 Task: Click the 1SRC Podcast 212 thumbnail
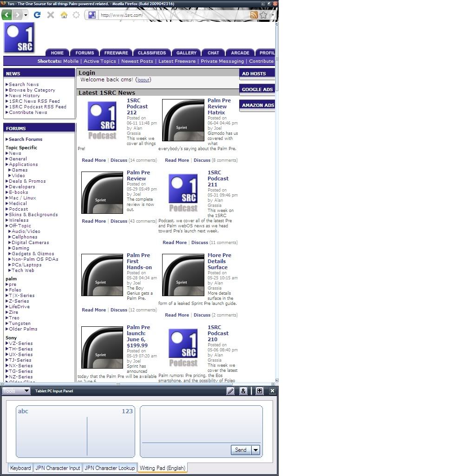(x=102, y=120)
